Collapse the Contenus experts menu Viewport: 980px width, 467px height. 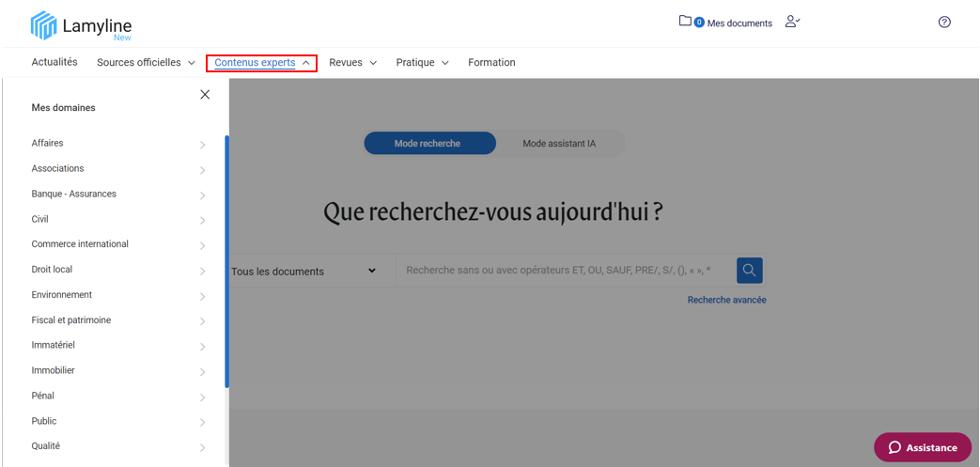(261, 63)
